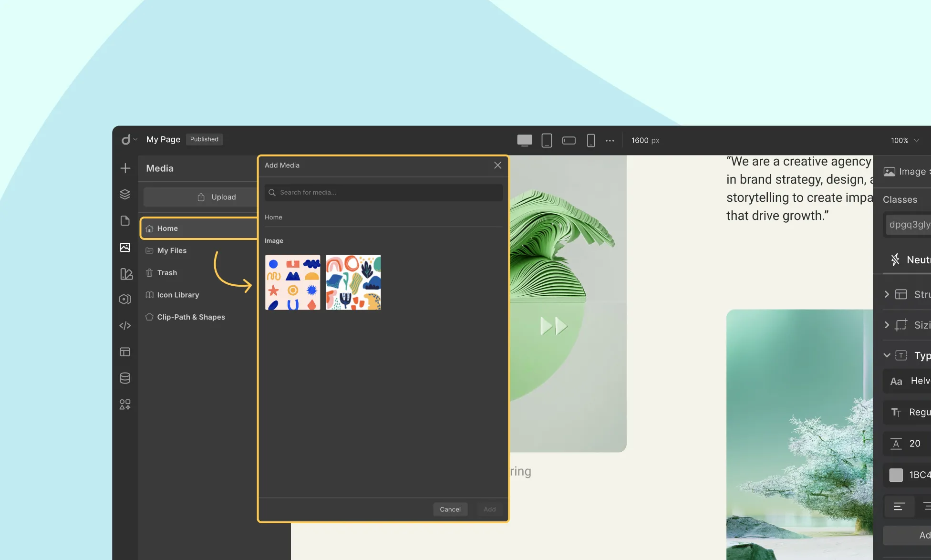The height and width of the screenshot is (560, 931).
Task: Align text left
Action: coord(899,507)
